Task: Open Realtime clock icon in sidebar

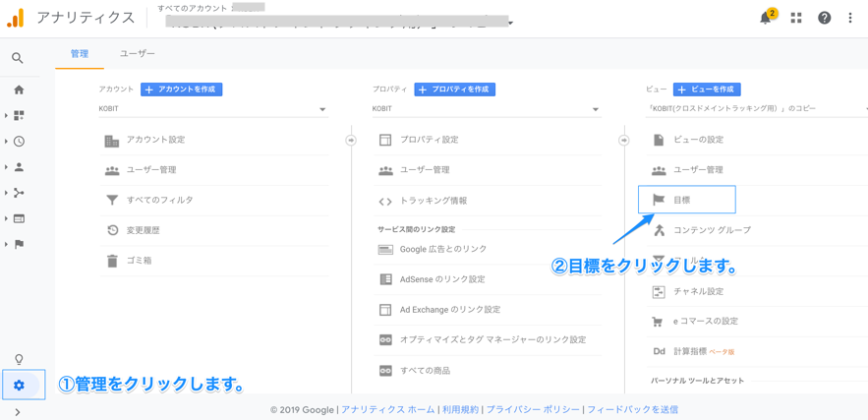Action: coord(19,142)
